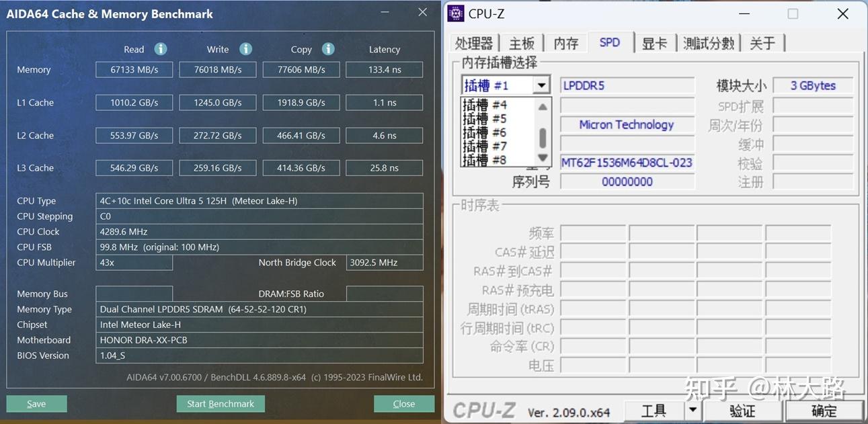Click Memory Type Dual Channel LPDDR5 SDRAM field
Screen dimensions: 868x424
click(260, 309)
